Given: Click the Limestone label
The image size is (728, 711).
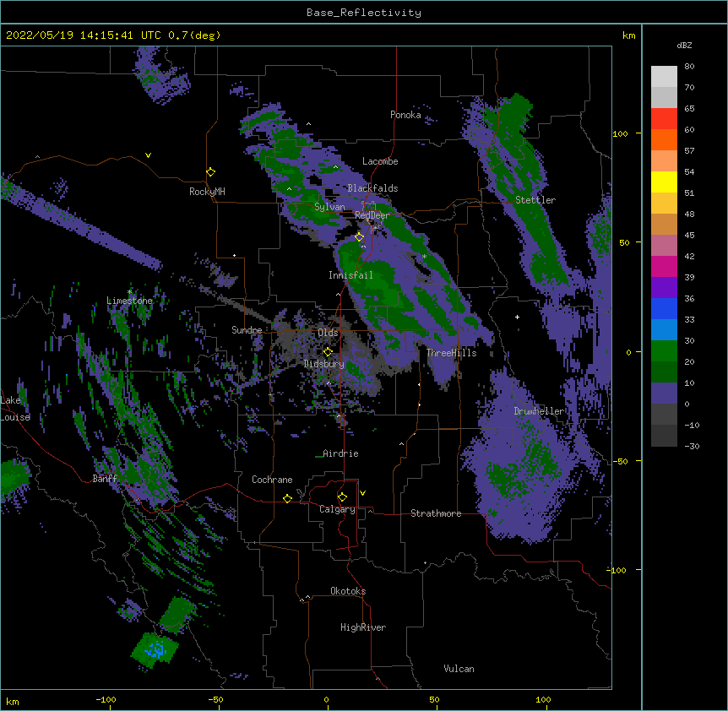Looking at the screenshot, I should pos(129,301).
